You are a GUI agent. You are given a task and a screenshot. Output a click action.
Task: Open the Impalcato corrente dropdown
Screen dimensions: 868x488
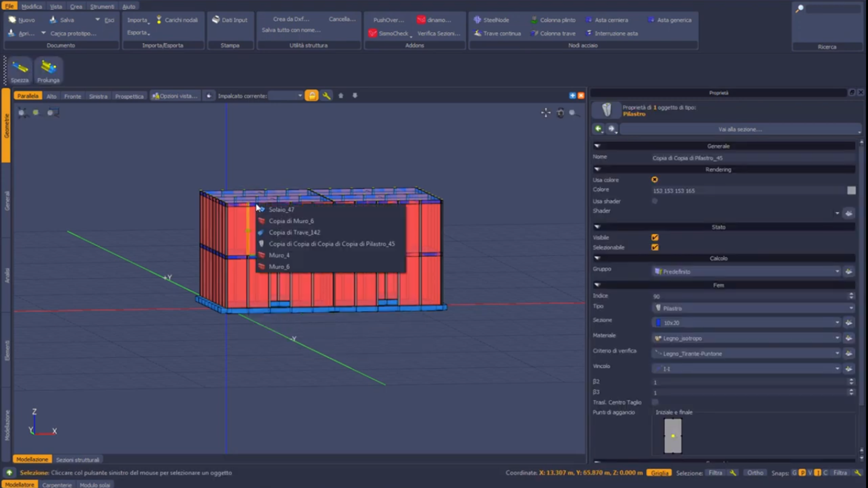click(x=286, y=96)
